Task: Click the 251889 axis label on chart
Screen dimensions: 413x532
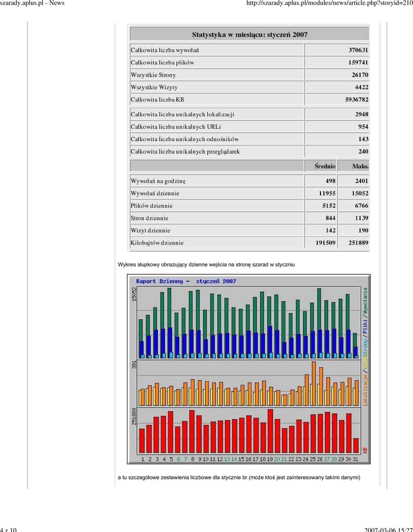Action: pos(134,417)
